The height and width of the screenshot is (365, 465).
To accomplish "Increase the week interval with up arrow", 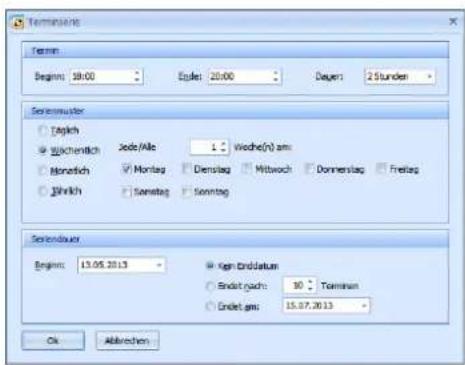I will click(x=224, y=144).
